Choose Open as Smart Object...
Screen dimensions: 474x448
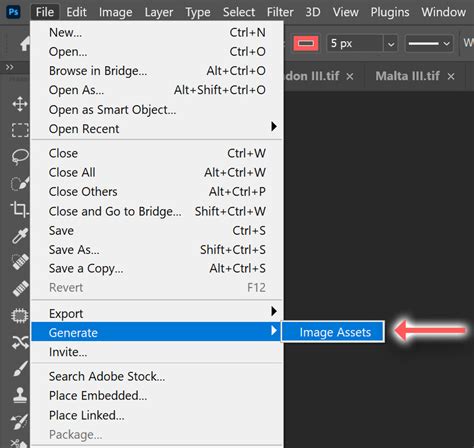point(157,110)
